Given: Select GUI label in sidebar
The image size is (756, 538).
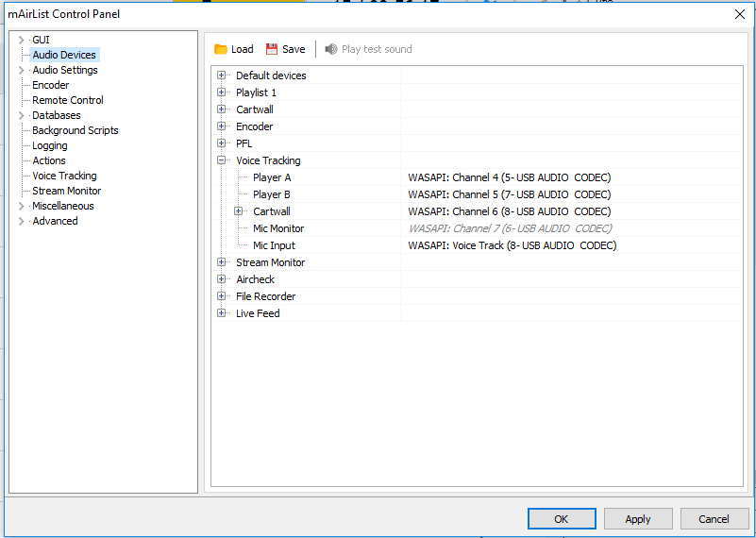Looking at the screenshot, I should click(x=41, y=40).
